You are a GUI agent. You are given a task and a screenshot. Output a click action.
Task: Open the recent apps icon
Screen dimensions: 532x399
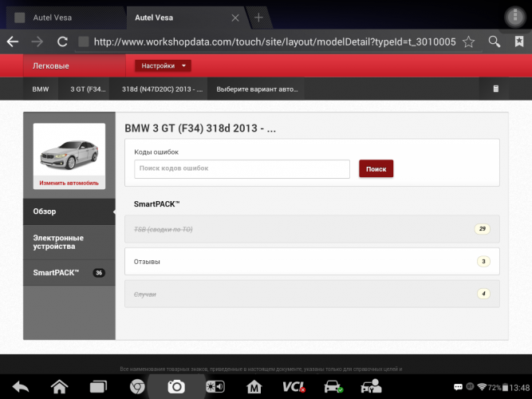point(98,387)
